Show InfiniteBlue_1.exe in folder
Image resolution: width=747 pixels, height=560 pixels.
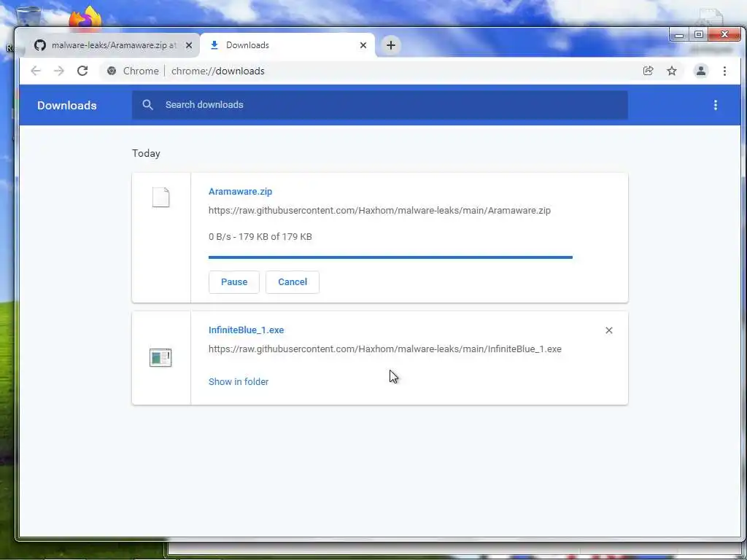click(x=239, y=382)
